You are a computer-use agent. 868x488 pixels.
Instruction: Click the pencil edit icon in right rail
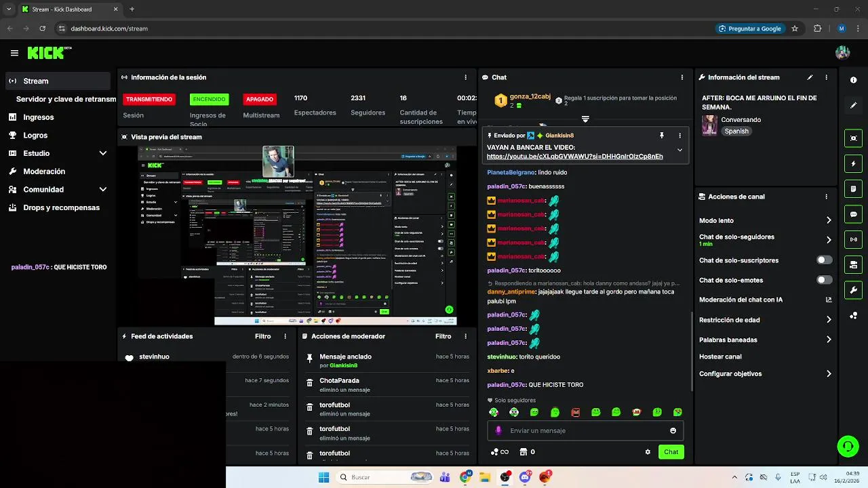point(853,106)
